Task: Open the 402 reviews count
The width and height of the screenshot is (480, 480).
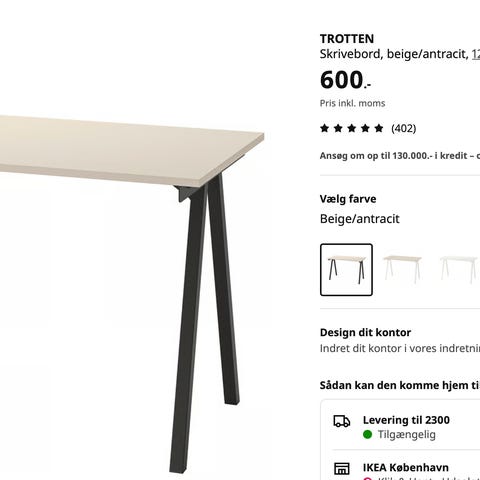Action: [x=404, y=128]
